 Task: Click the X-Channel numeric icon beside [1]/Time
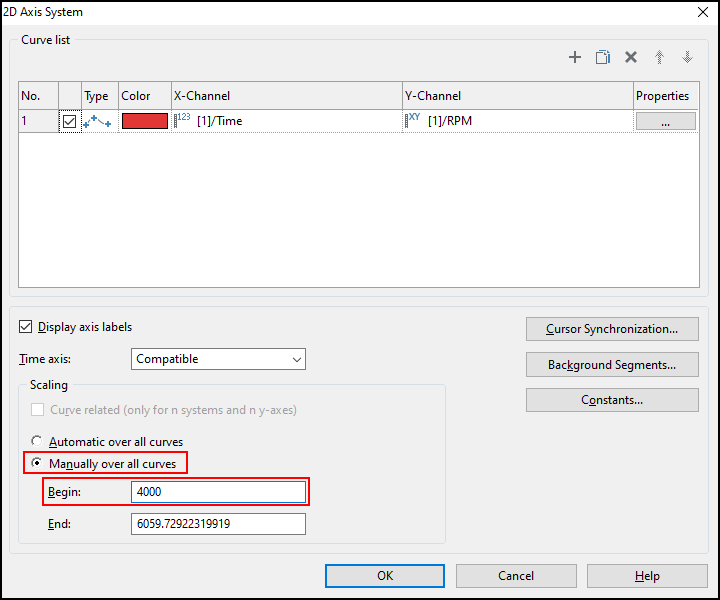click(183, 120)
